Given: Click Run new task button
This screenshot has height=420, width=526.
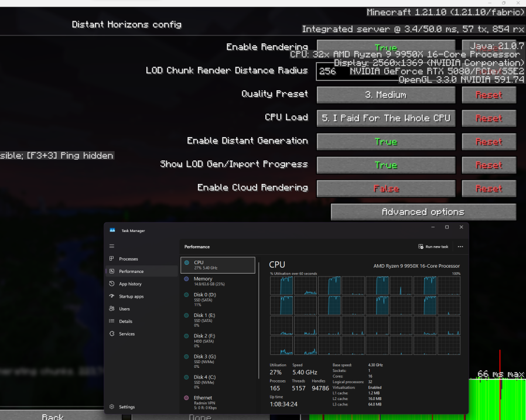Looking at the screenshot, I should tap(433, 247).
